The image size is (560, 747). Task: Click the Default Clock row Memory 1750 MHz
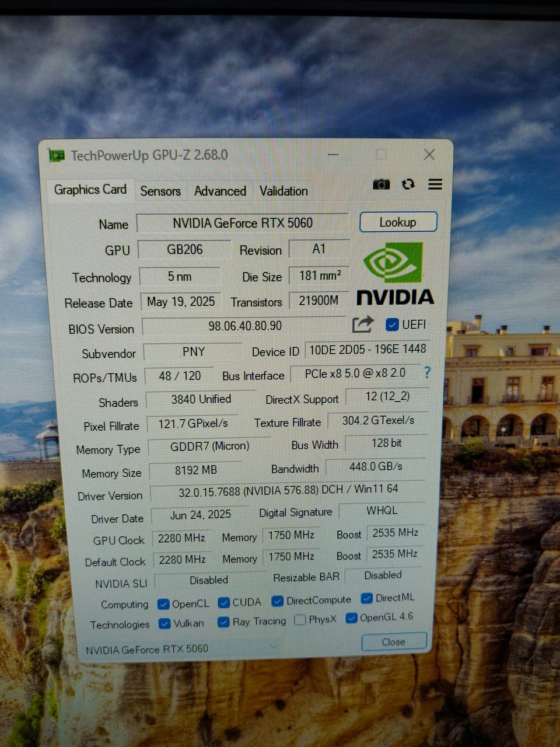tap(291, 557)
